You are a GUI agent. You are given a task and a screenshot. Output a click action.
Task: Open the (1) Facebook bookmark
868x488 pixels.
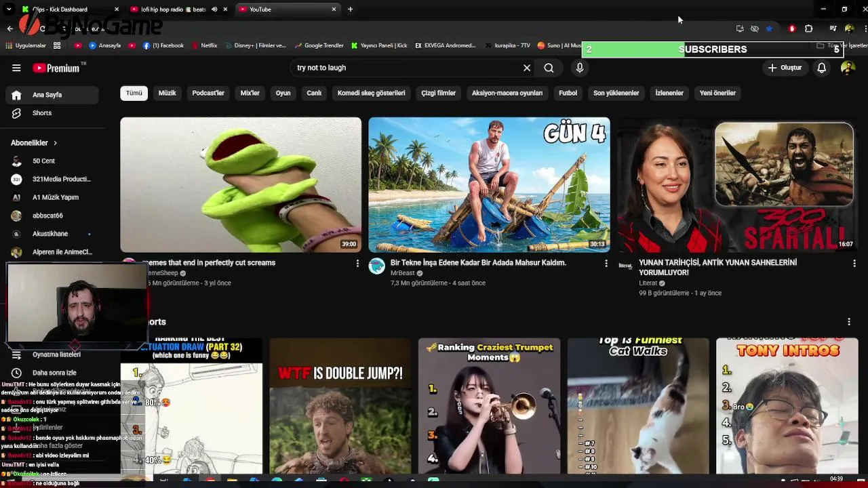(163, 45)
